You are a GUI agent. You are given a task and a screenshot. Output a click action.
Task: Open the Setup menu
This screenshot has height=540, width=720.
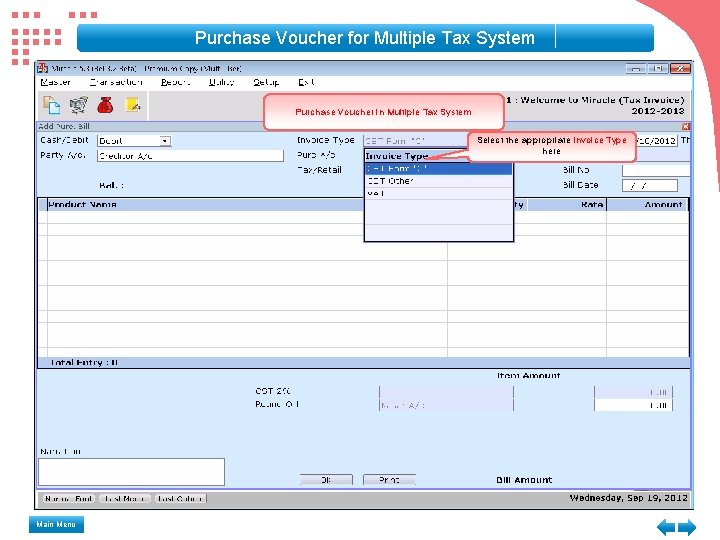click(x=266, y=82)
